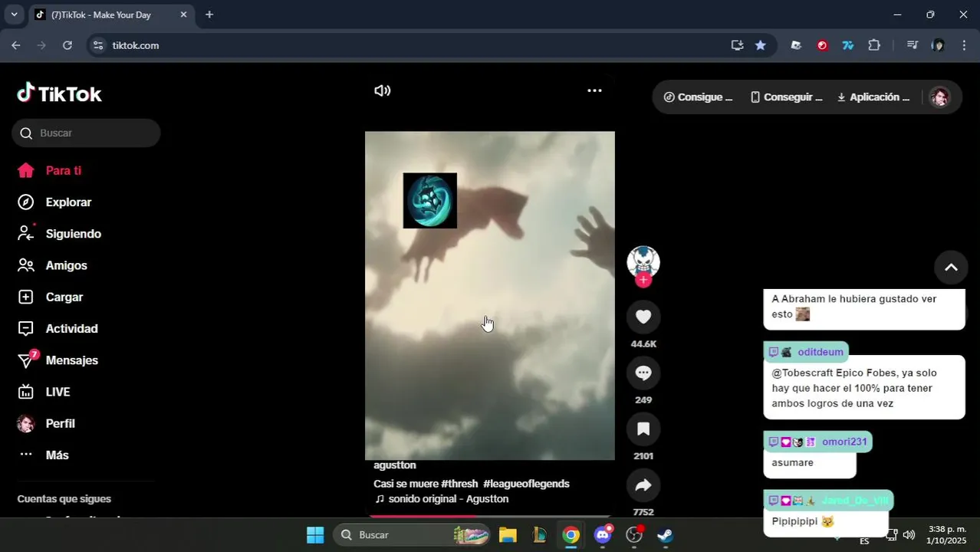The width and height of the screenshot is (980, 552).
Task: Open the profile avatar in top bar
Action: pyautogui.click(x=939, y=97)
